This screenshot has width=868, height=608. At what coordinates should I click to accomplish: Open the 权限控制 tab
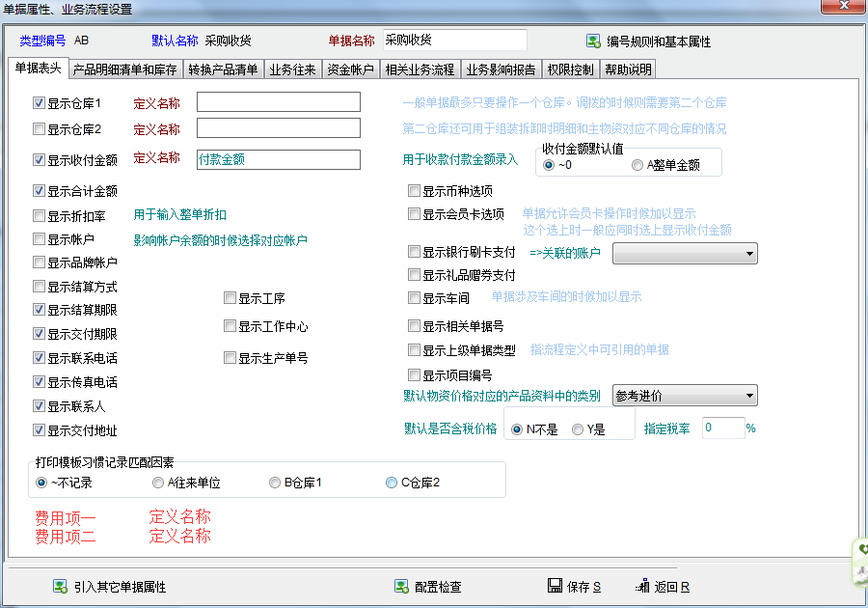(570, 69)
